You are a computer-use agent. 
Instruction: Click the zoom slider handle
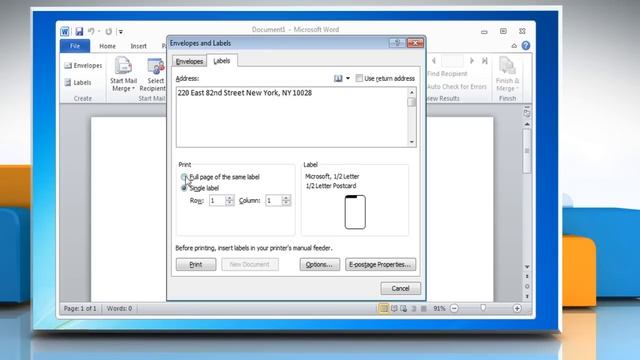coord(483,308)
